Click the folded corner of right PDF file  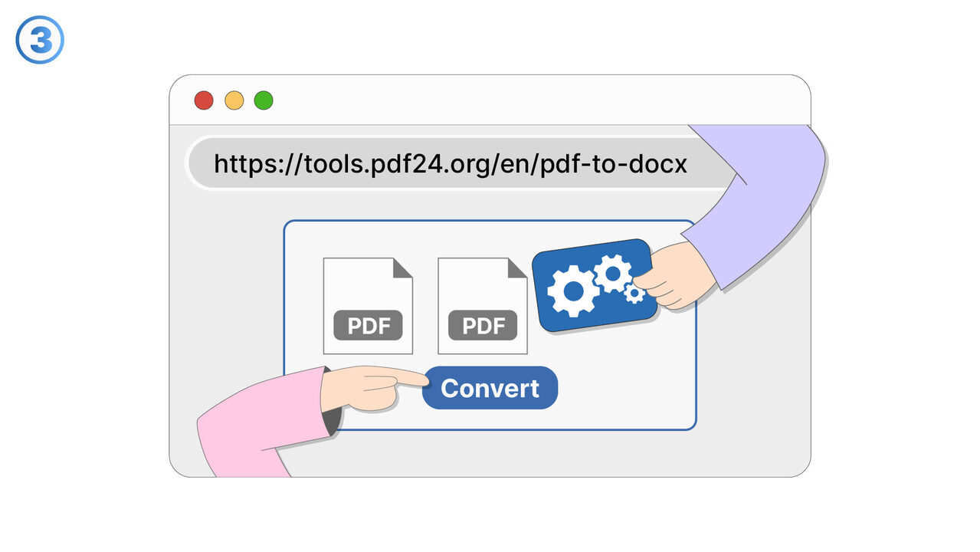[x=517, y=267]
